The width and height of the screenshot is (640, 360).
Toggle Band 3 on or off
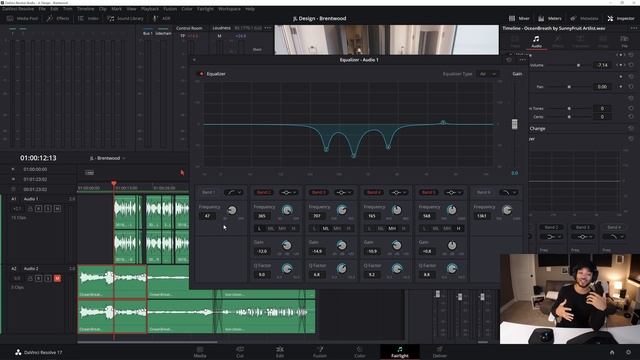pos(318,192)
